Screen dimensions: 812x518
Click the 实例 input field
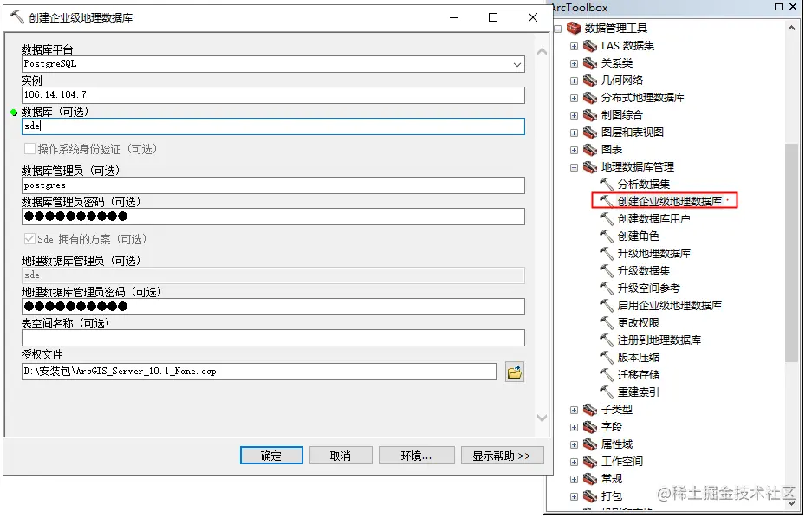[x=273, y=95]
